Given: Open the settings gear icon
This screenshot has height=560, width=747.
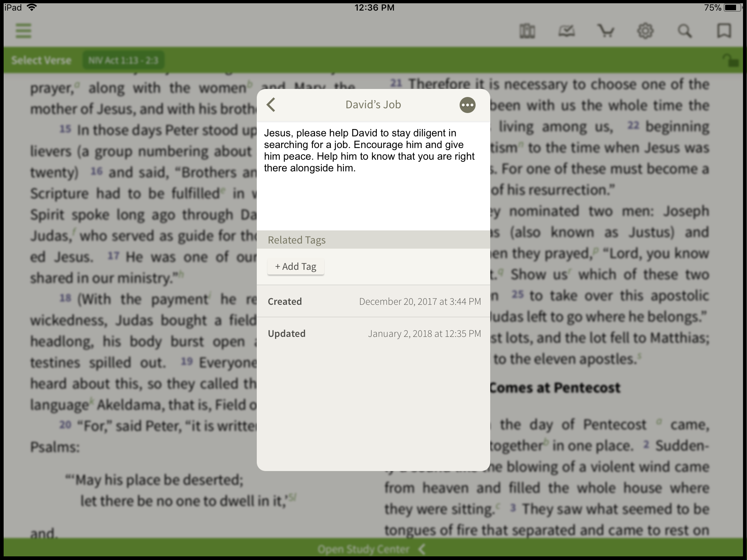Looking at the screenshot, I should pyautogui.click(x=645, y=31).
